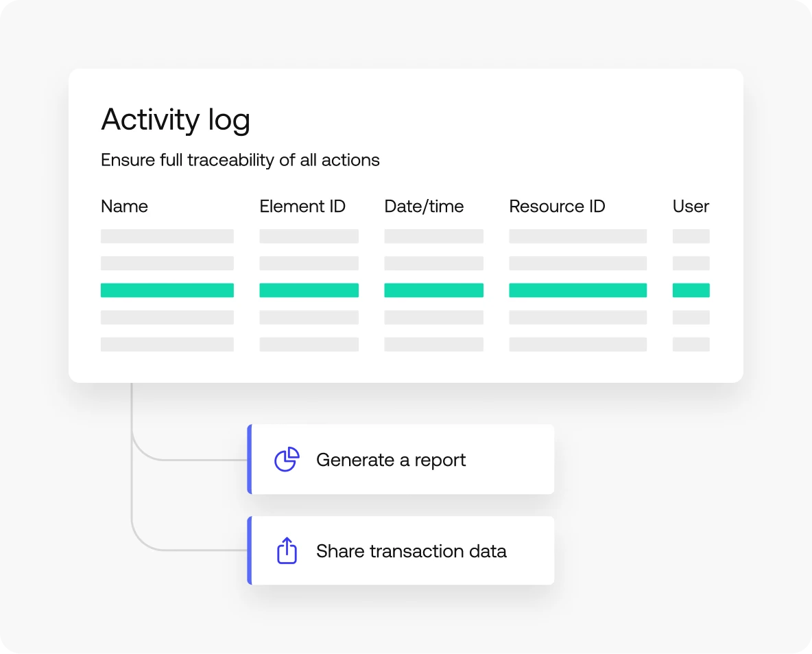Click the share icon beside Share transaction data

(x=287, y=550)
